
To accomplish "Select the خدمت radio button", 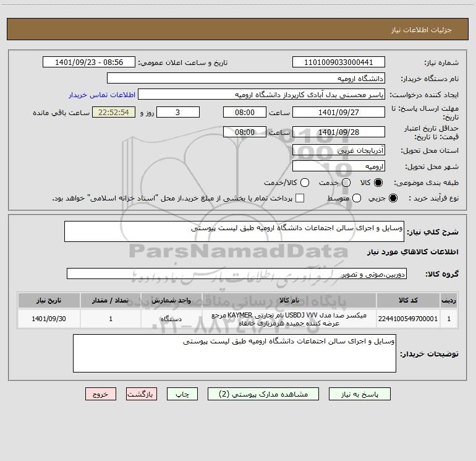I will [346, 183].
